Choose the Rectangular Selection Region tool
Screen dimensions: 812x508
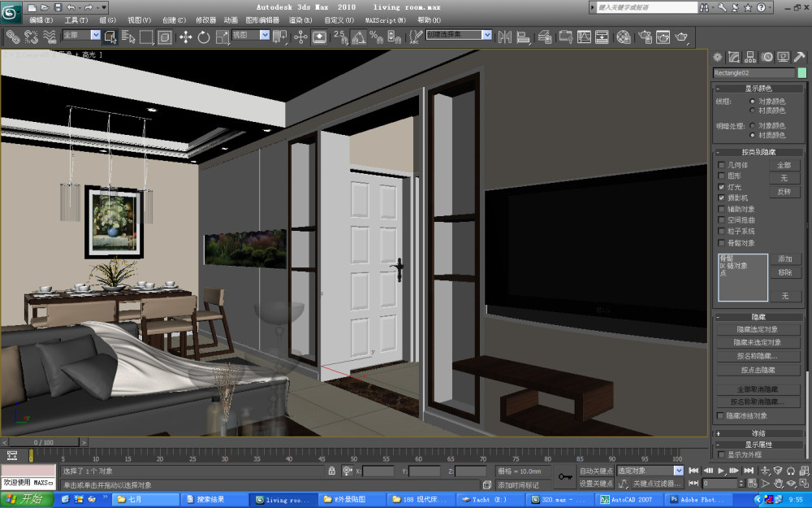146,37
